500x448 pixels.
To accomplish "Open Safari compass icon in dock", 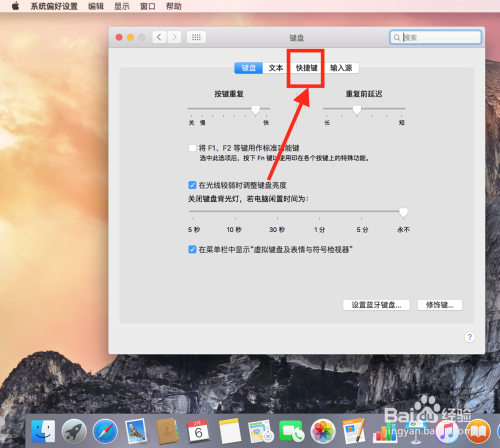I will click(105, 432).
